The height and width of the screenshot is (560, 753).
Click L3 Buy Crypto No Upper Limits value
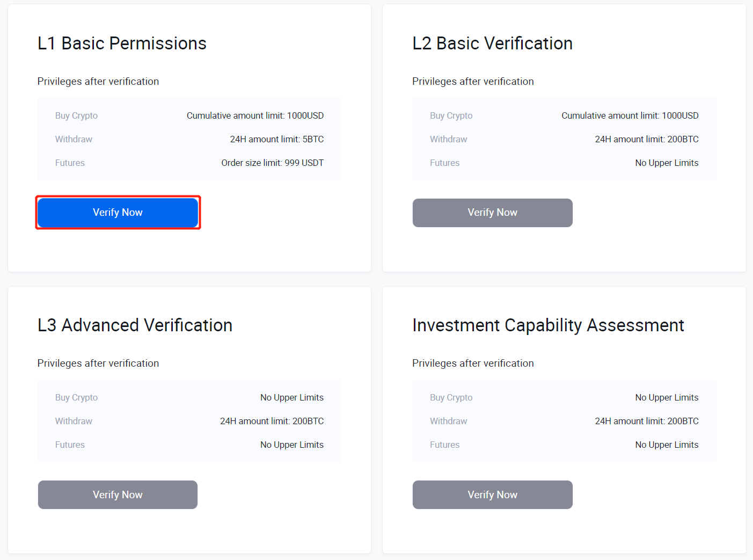291,397
